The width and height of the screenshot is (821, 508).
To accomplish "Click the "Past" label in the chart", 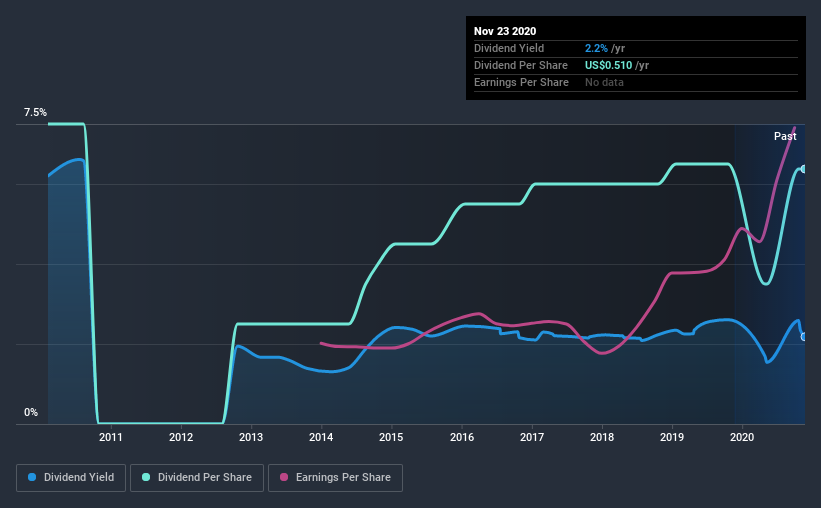I will (x=785, y=136).
